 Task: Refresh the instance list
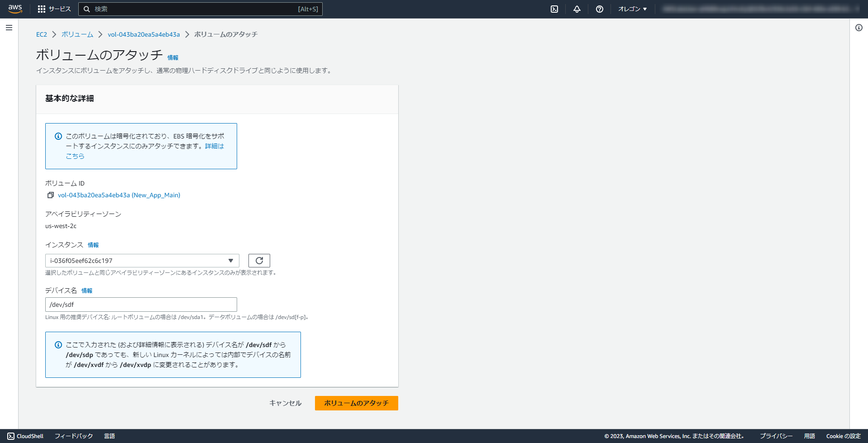[258, 260]
